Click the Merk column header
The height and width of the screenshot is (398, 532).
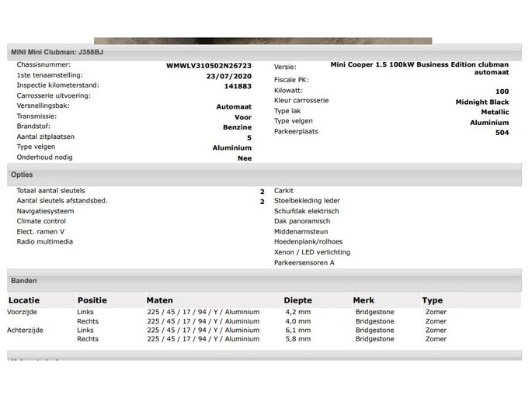pos(363,300)
